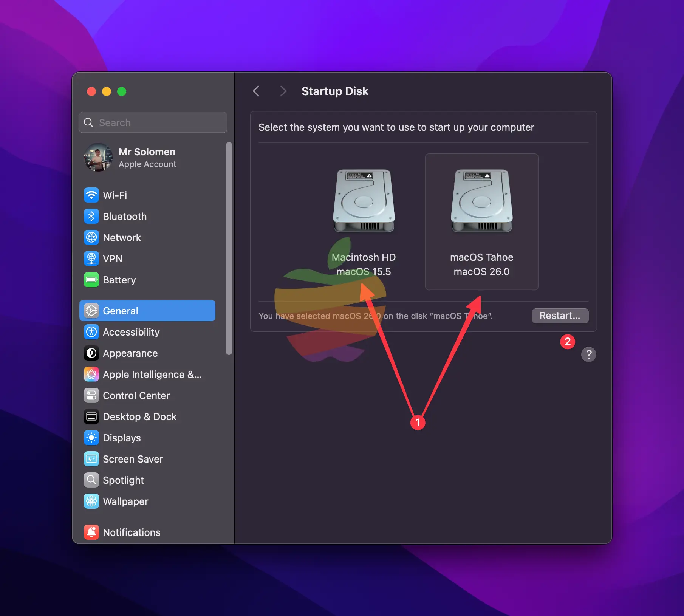Viewport: 684px width, 616px height.
Task: Click the General label in sidebar
Action: (120, 311)
